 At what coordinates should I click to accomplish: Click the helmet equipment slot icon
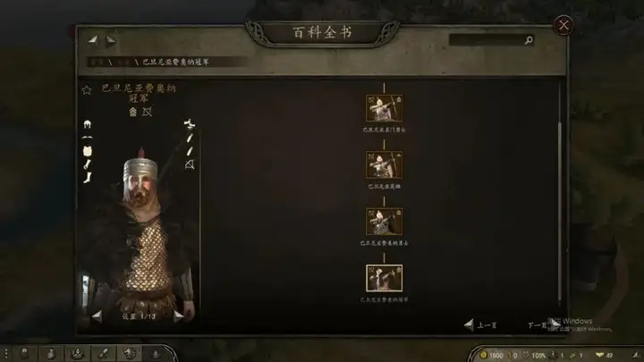tap(87, 124)
